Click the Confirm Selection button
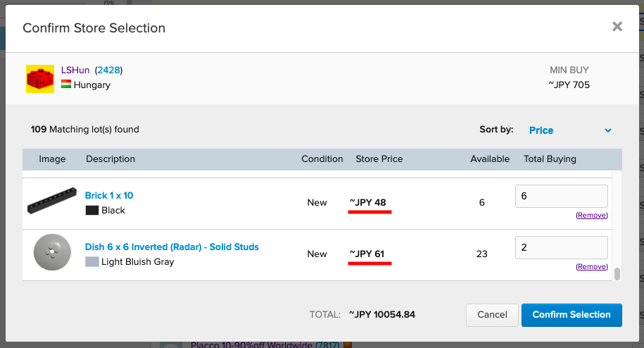The height and width of the screenshot is (348, 644). [572, 315]
